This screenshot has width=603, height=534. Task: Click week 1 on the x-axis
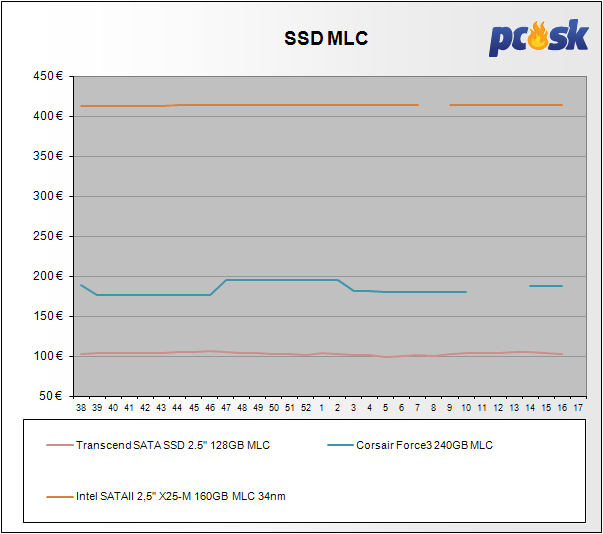pos(321,408)
